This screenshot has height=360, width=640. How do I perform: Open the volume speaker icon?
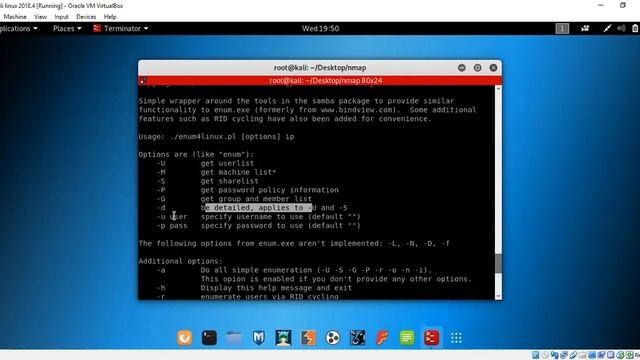click(621, 28)
